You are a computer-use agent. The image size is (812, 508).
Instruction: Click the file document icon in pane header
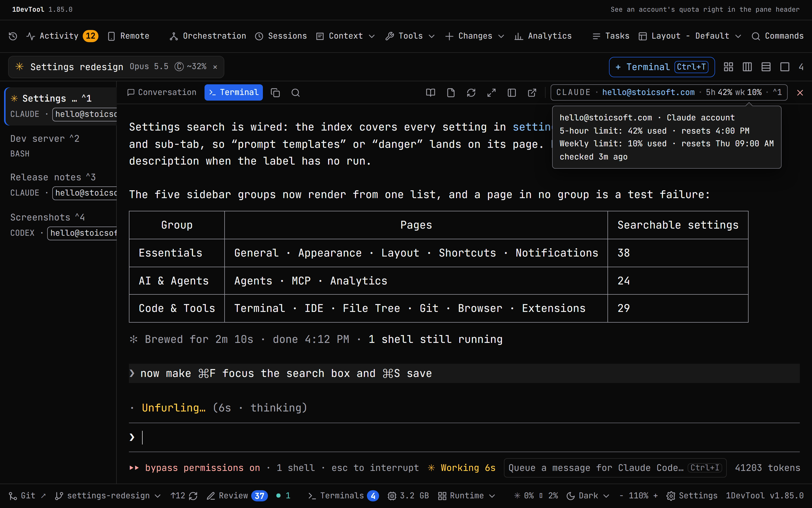tap(451, 93)
